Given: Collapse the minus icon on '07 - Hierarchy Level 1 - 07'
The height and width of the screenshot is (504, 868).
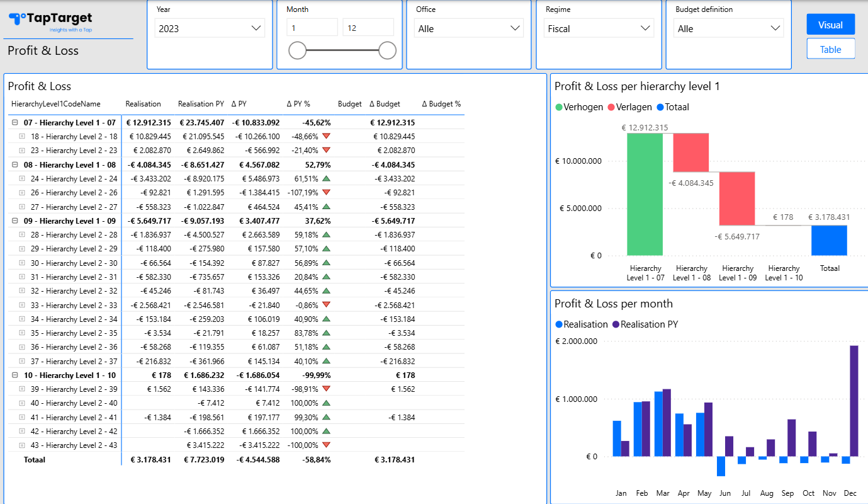Looking at the screenshot, I should (14, 122).
